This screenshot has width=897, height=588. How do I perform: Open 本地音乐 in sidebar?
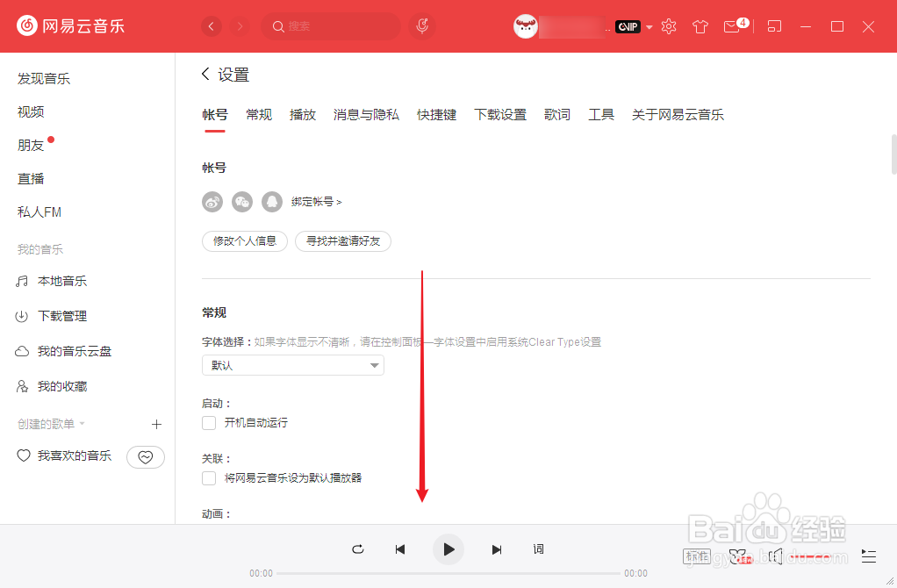[61, 282]
